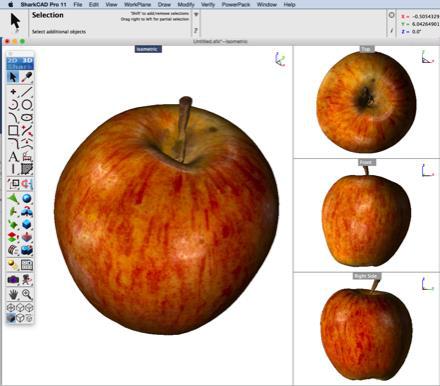Open the Top view label menu
Image resolution: width=440 pixels, height=386 pixels.
(366, 49)
